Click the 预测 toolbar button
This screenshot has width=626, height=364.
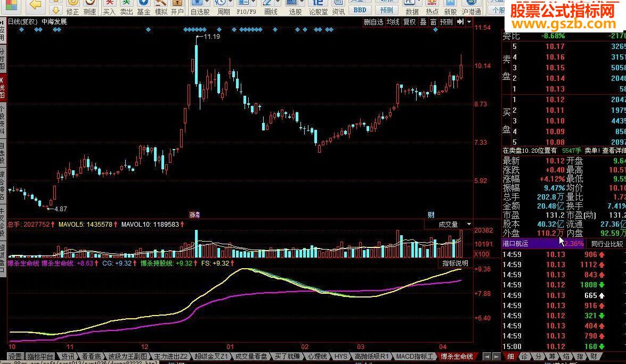click(386, 10)
